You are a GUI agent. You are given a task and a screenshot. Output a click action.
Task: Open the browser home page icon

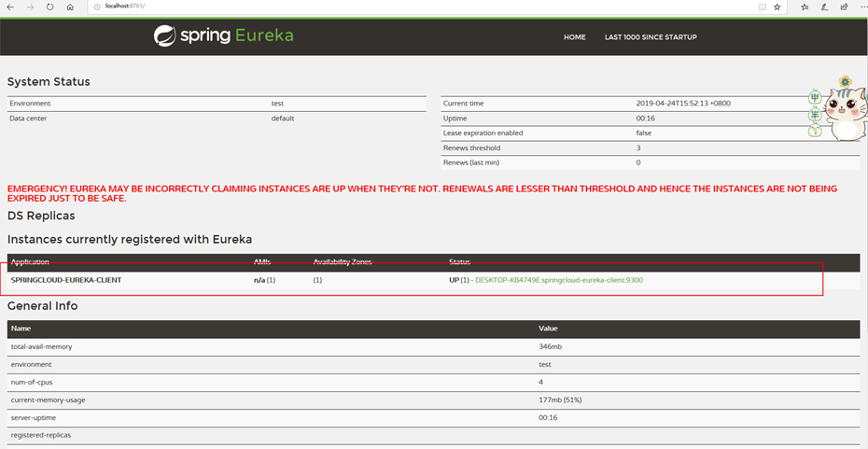pyautogui.click(x=70, y=7)
